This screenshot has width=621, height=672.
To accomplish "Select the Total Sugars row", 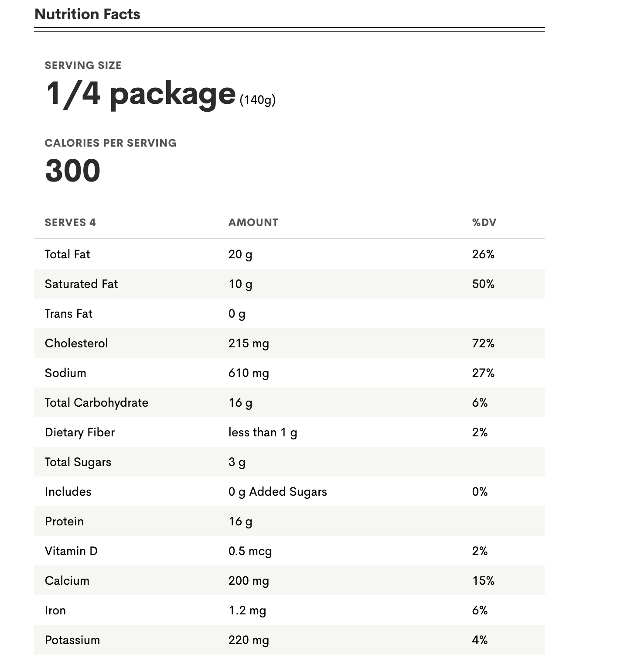I will tap(289, 462).
